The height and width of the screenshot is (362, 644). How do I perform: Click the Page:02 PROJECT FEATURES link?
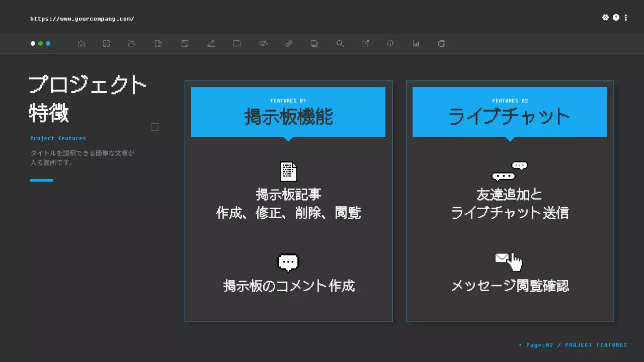click(573, 345)
